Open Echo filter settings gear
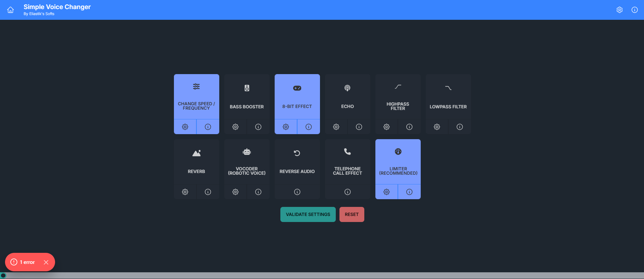 (336, 127)
